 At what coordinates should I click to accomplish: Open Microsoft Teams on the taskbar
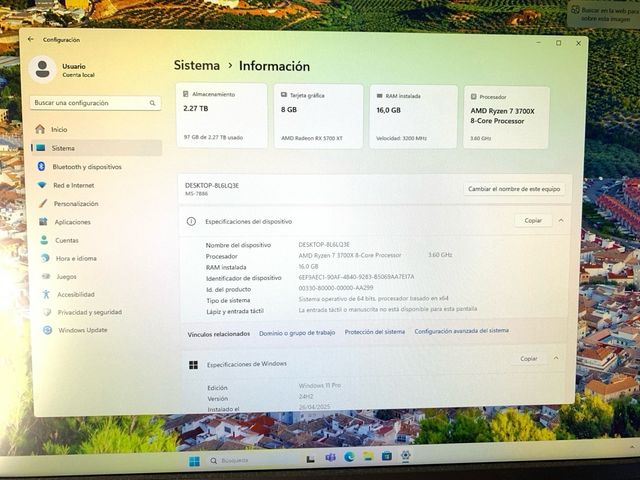[x=330, y=458]
